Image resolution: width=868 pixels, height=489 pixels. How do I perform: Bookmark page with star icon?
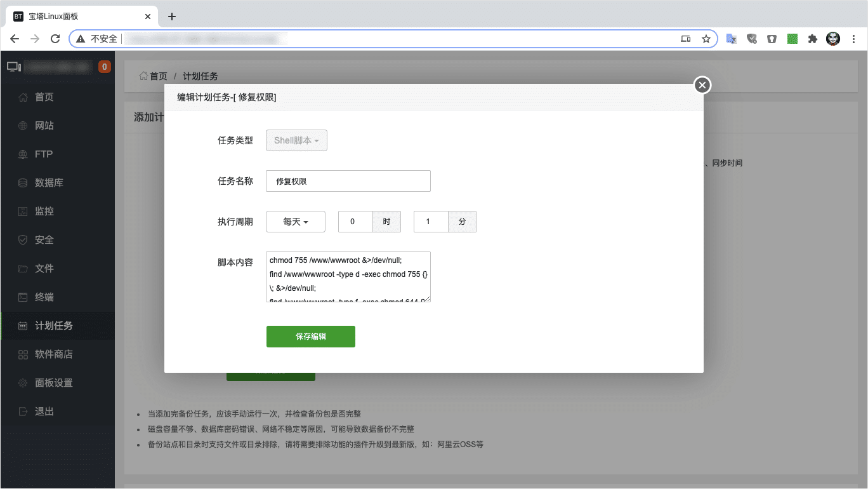(x=706, y=39)
